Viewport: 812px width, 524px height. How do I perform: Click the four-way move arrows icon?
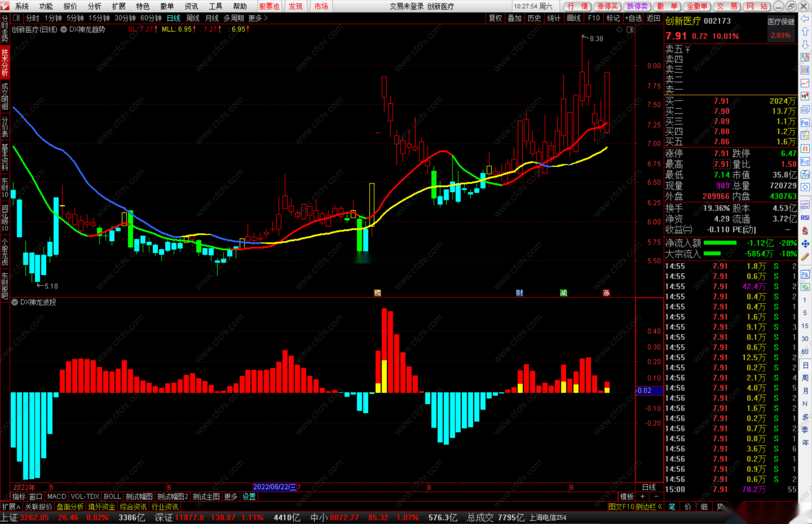[x=805, y=244]
